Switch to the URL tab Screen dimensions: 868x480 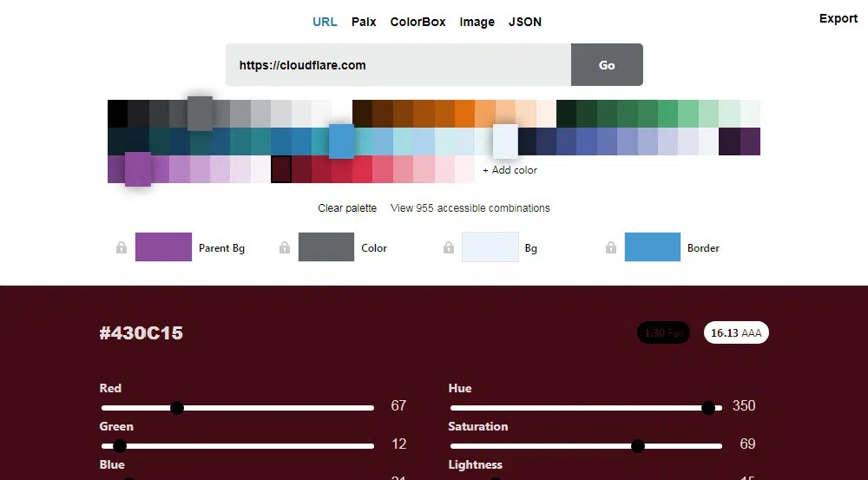(325, 22)
